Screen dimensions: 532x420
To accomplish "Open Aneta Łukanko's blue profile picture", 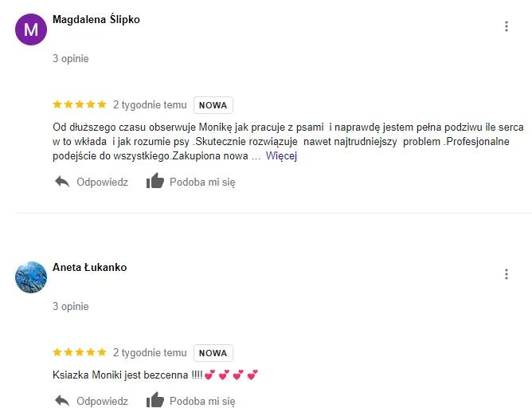I will pyautogui.click(x=31, y=277).
